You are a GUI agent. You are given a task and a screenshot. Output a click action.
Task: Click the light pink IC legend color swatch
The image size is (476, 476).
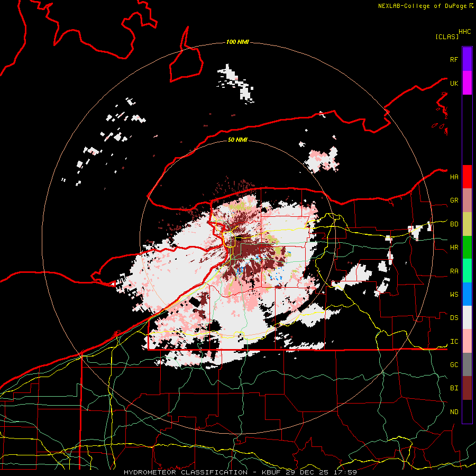click(467, 341)
